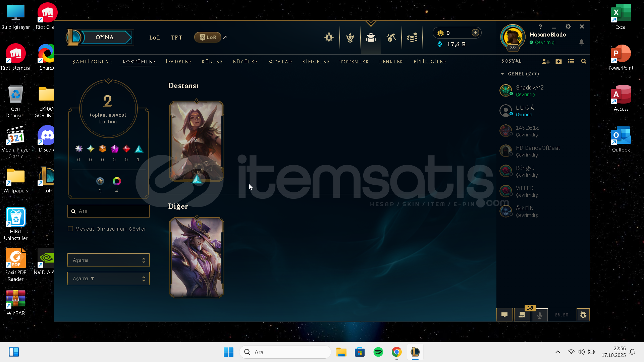Open notifications bell icon
This screenshot has width=644, height=362.
pyautogui.click(x=582, y=42)
